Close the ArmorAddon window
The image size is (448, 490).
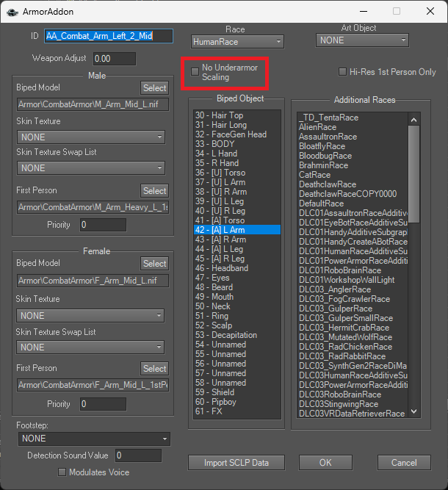coord(430,11)
